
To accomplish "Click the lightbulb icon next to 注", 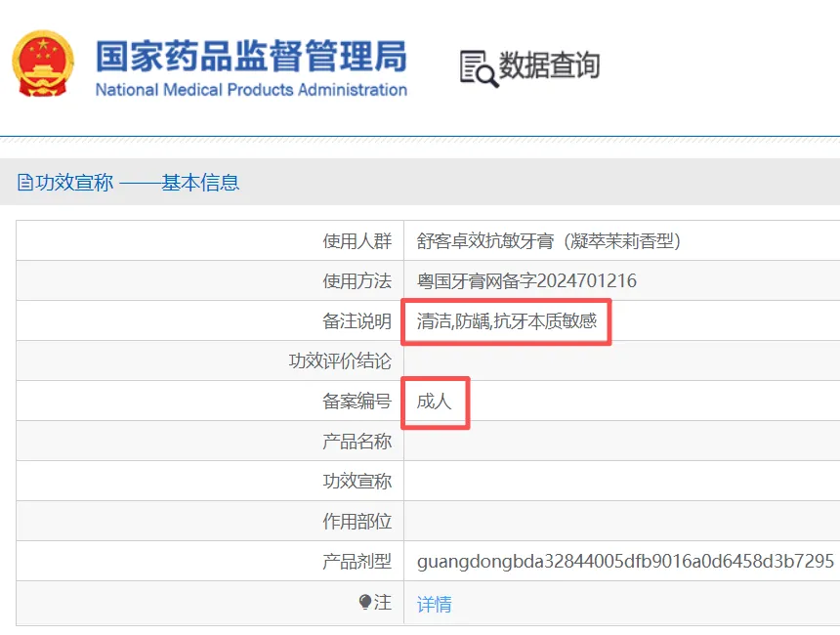I will pos(365,603).
